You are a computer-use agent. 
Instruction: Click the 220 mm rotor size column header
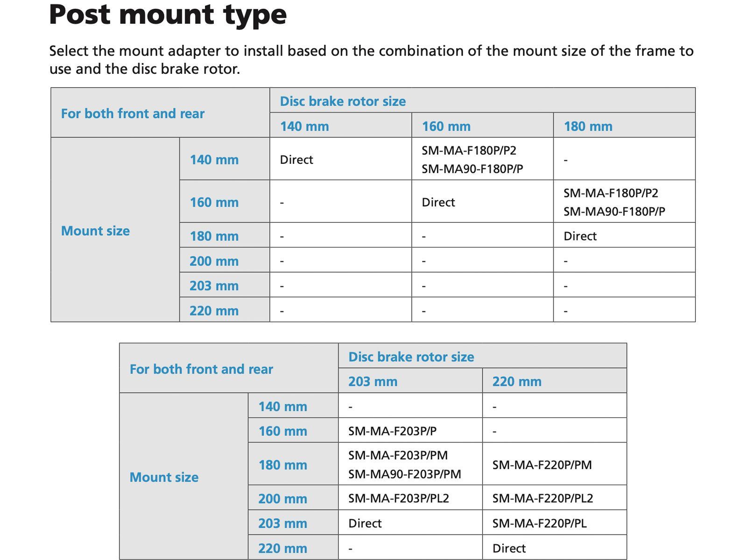[x=516, y=381]
